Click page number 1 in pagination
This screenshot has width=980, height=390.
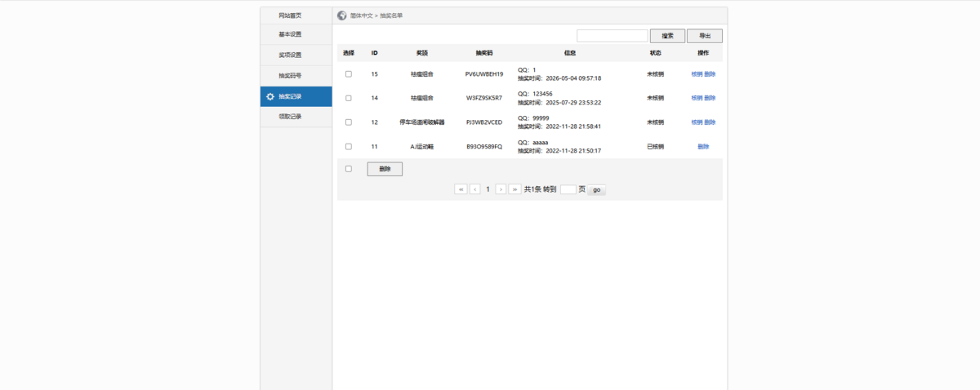488,189
